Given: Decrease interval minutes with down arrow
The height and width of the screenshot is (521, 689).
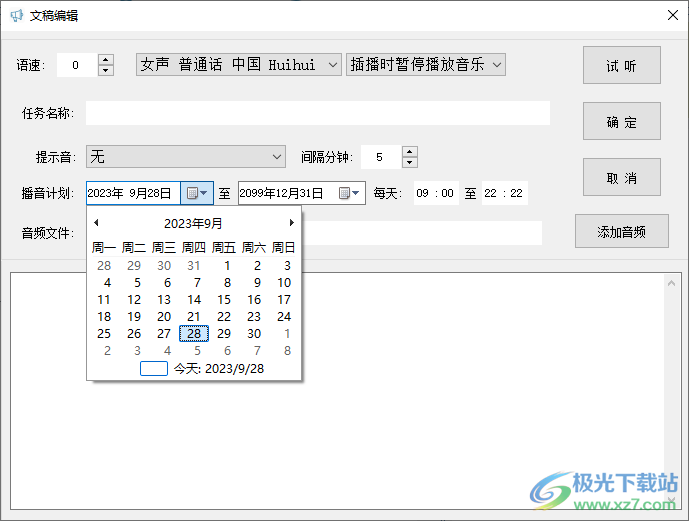Looking at the screenshot, I should (410, 163).
